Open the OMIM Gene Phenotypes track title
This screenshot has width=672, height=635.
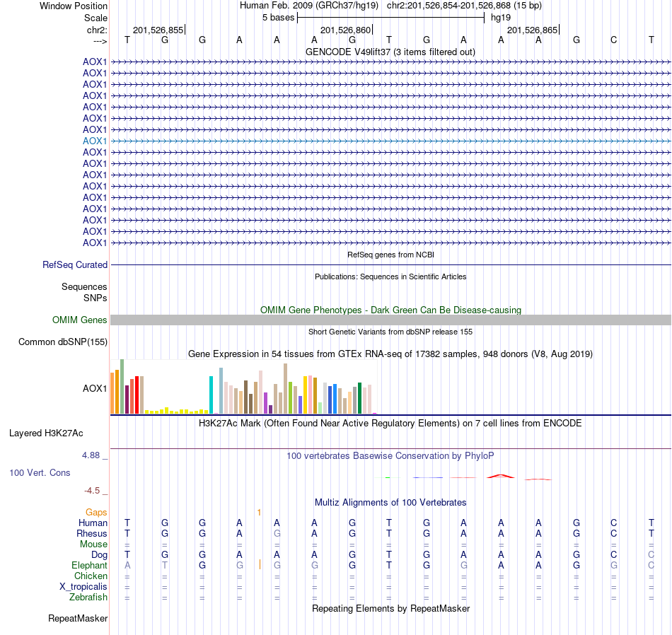tap(390, 310)
